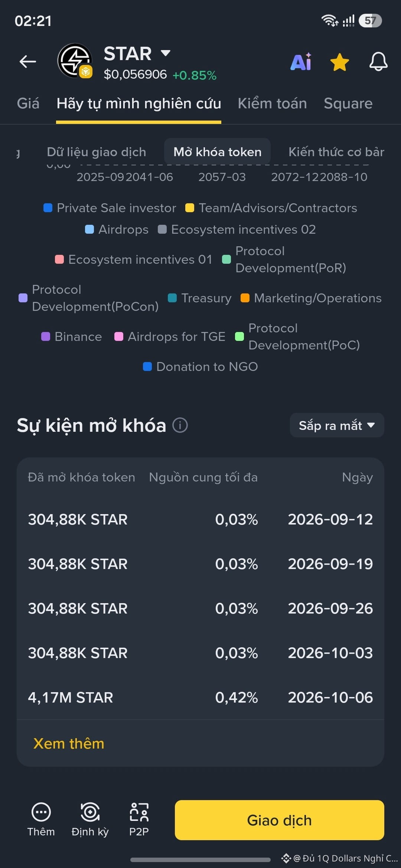This screenshot has height=868, width=401.
Task: Toggle the Binance purple legend swatch
Action: (46, 336)
